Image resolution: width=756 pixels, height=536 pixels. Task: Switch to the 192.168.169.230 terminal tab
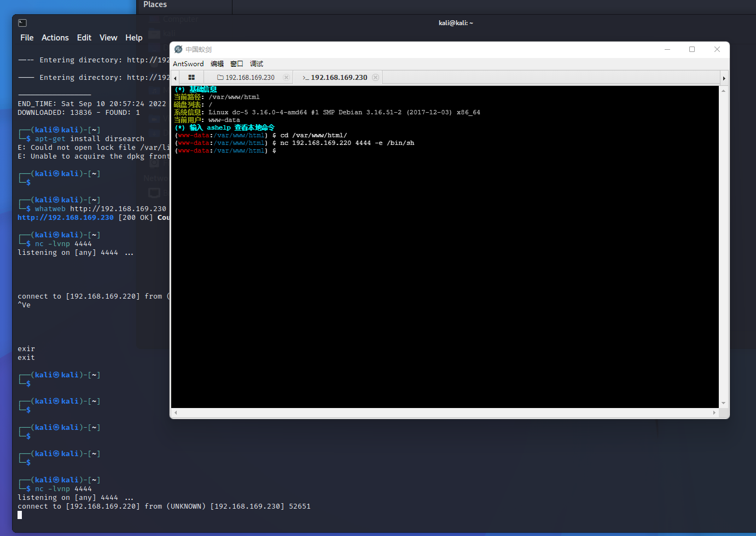335,78
